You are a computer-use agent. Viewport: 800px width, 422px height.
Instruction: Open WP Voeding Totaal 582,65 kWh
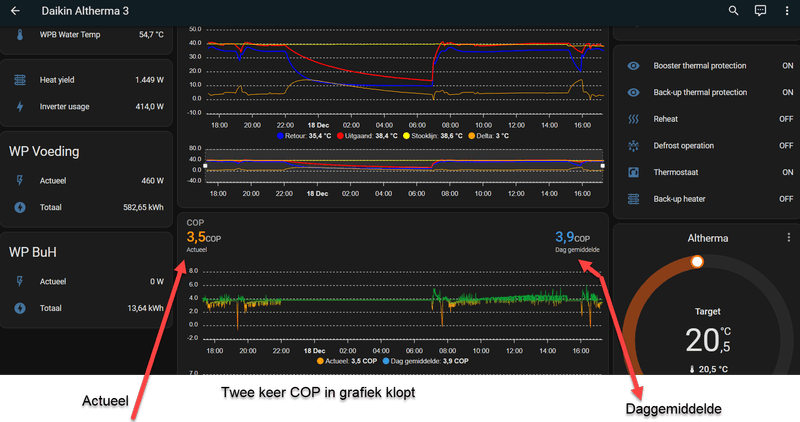[x=87, y=207]
